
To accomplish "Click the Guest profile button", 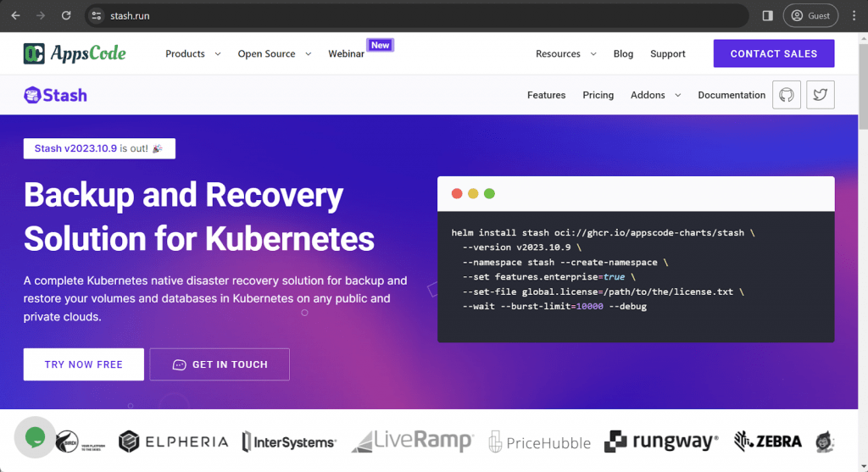I will (x=810, y=15).
